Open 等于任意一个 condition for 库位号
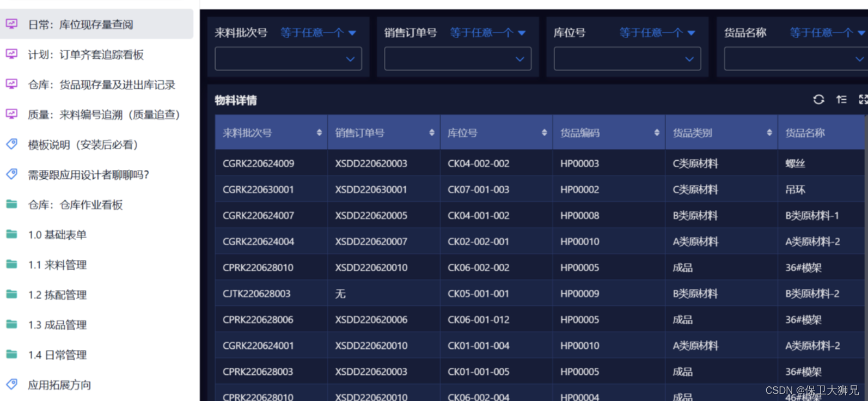 tap(657, 33)
